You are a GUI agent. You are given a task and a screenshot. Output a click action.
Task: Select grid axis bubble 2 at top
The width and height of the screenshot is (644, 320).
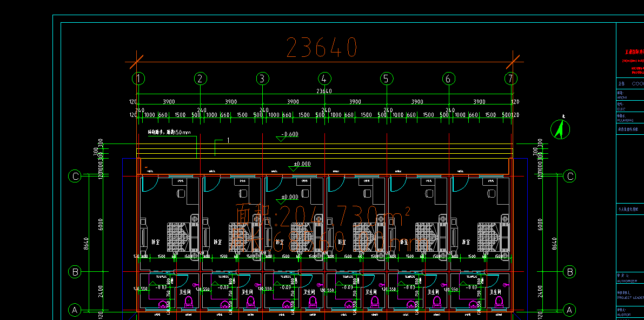point(200,79)
